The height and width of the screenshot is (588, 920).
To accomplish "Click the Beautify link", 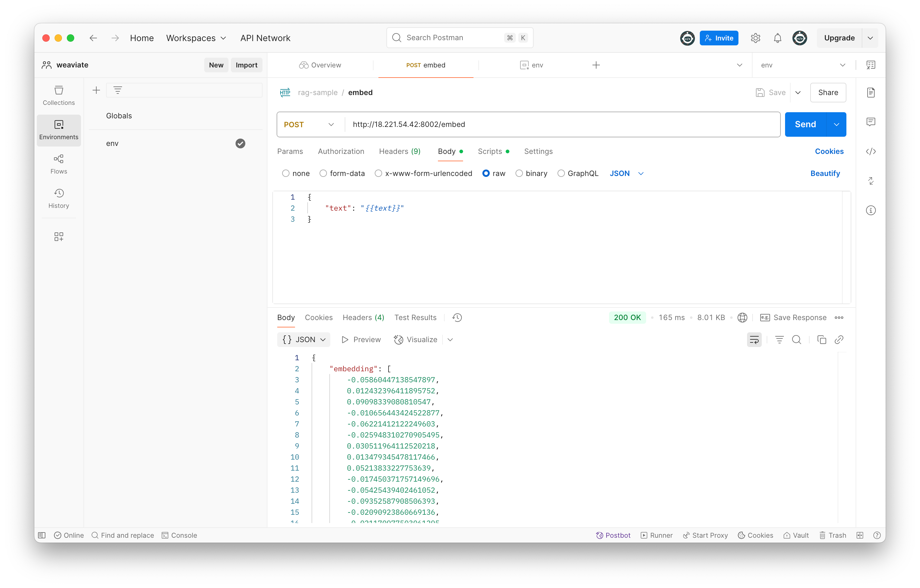I will 825,173.
